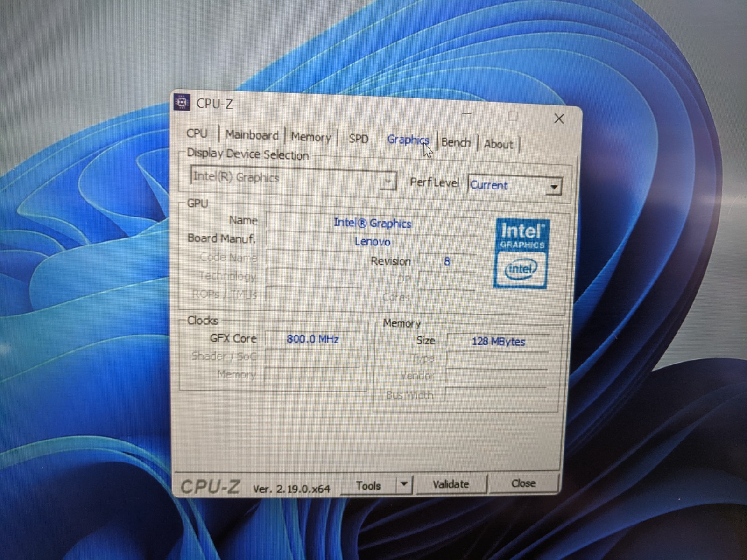
Task: Click the empty Shader / SoC clock field
Action: [x=312, y=357]
